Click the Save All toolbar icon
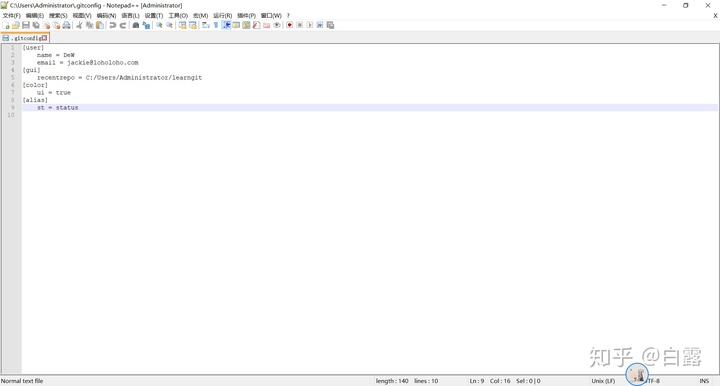This screenshot has width=720, height=386. tap(35, 25)
